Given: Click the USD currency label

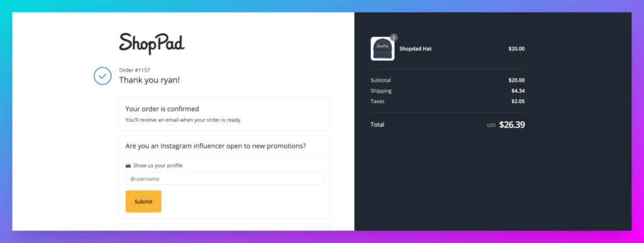Looking at the screenshot, I should point(491,126).
